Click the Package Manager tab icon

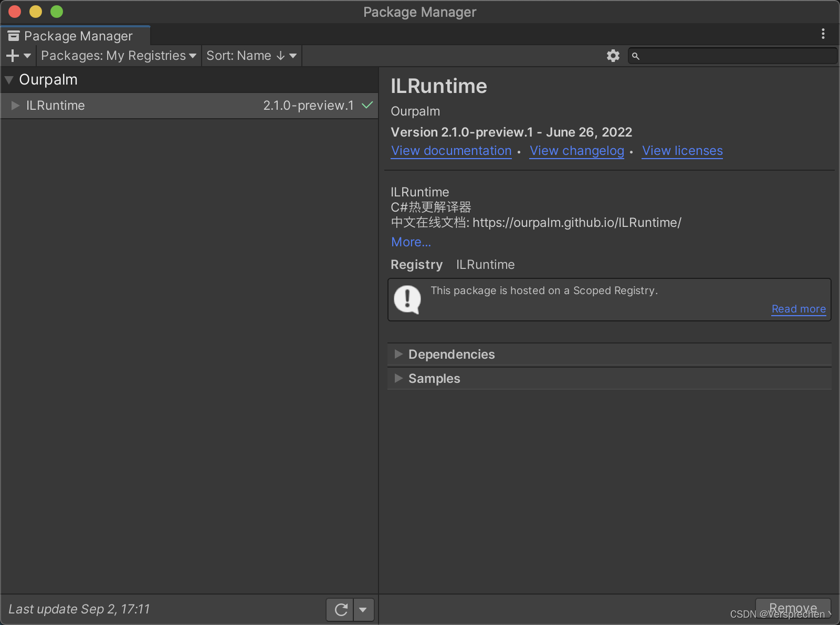point(14,35)
